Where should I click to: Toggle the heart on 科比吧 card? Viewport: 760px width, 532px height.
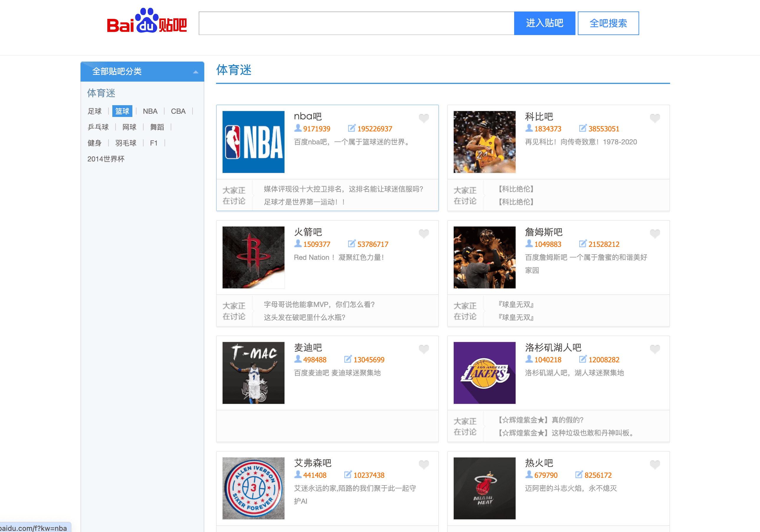(x=655, y=118)
